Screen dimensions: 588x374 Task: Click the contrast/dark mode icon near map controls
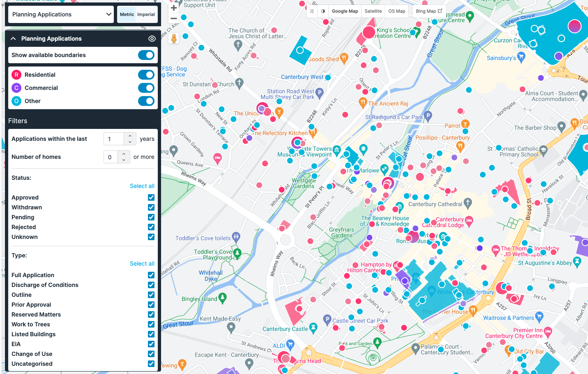[323, 11]
